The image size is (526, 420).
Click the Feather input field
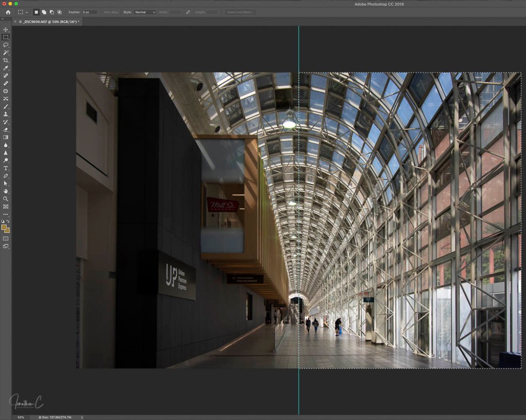tap(89, 12)
